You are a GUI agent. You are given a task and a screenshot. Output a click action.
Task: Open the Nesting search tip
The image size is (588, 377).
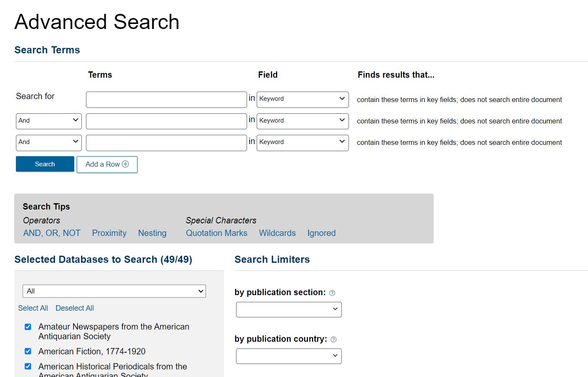point(152,233)
